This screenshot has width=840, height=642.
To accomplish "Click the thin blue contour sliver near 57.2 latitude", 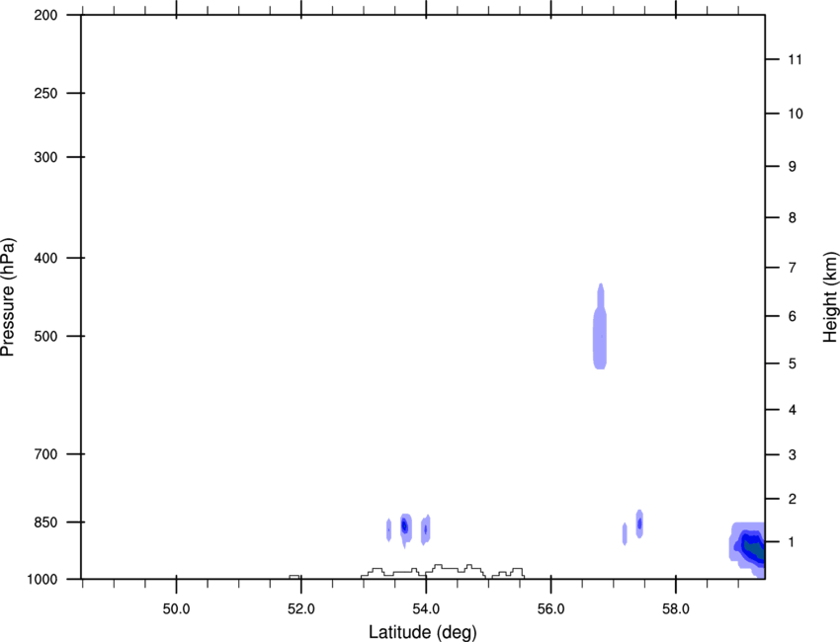I will click(x=625, y=533).
